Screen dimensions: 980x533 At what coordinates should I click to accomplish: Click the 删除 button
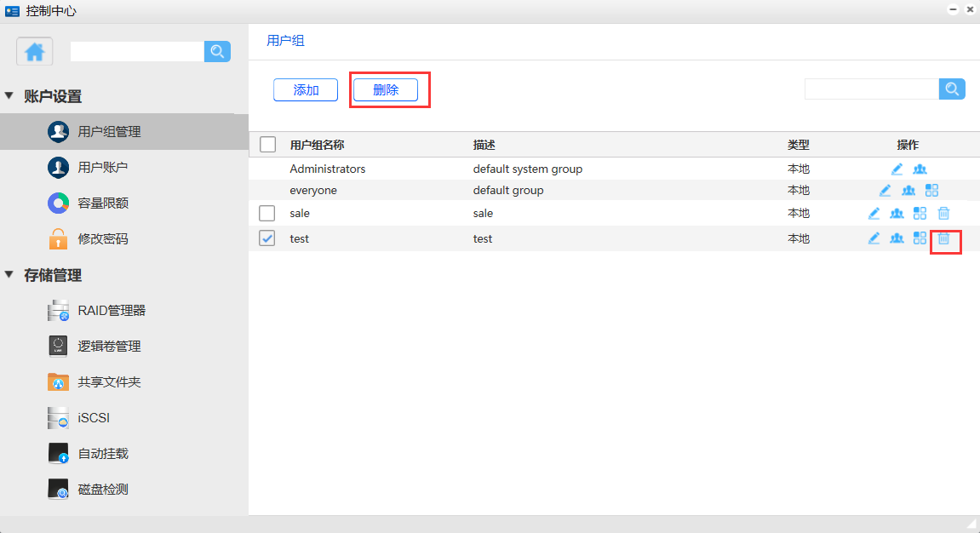click(x=386, y=90)
